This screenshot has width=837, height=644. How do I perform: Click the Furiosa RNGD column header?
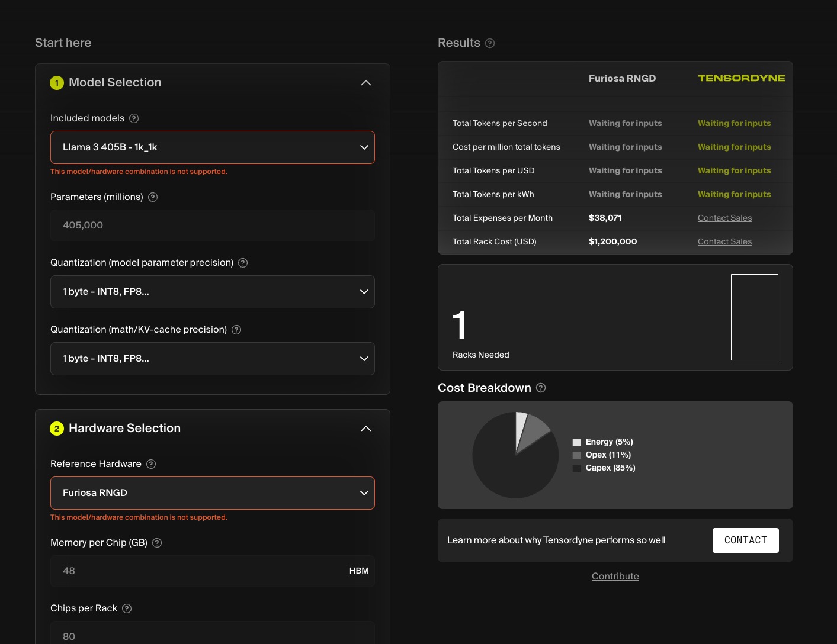(622, 78)
